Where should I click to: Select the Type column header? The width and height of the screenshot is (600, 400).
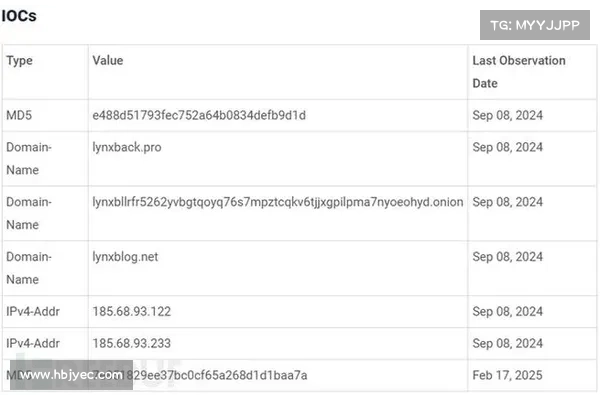pos(20,60)
